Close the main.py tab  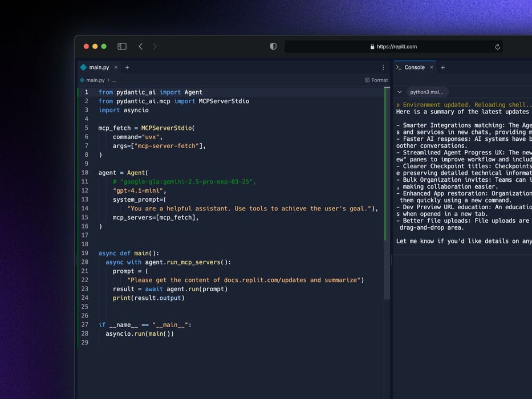point(116,67)
